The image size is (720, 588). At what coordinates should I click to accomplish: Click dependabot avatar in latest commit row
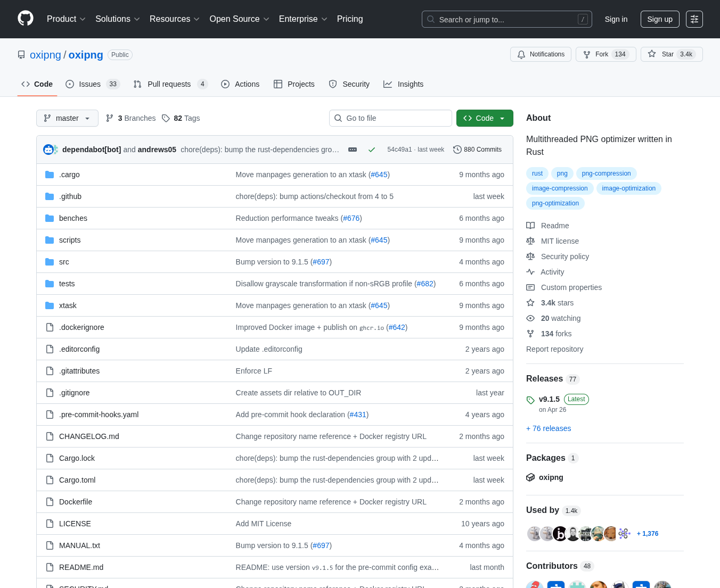tap(49, 150)
